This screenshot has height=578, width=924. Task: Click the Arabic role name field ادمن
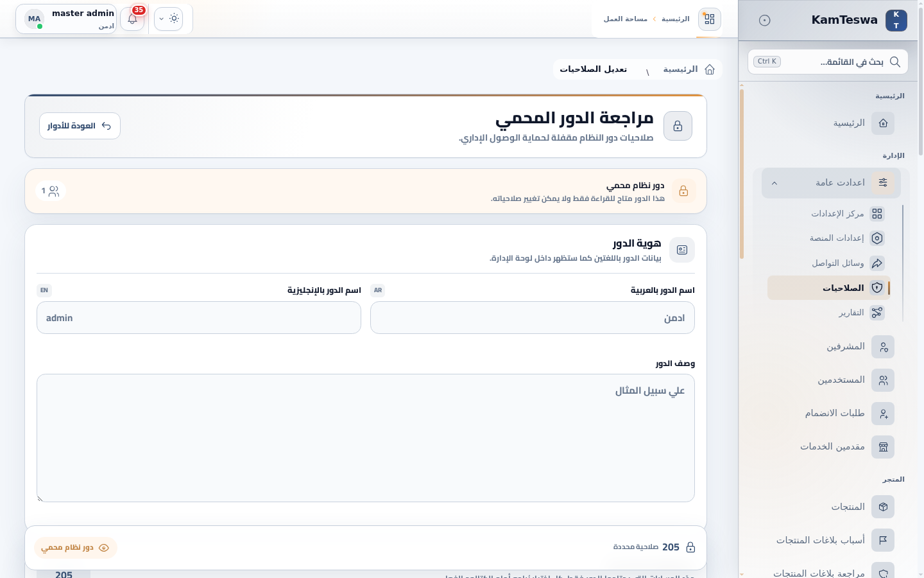point(533,318)
